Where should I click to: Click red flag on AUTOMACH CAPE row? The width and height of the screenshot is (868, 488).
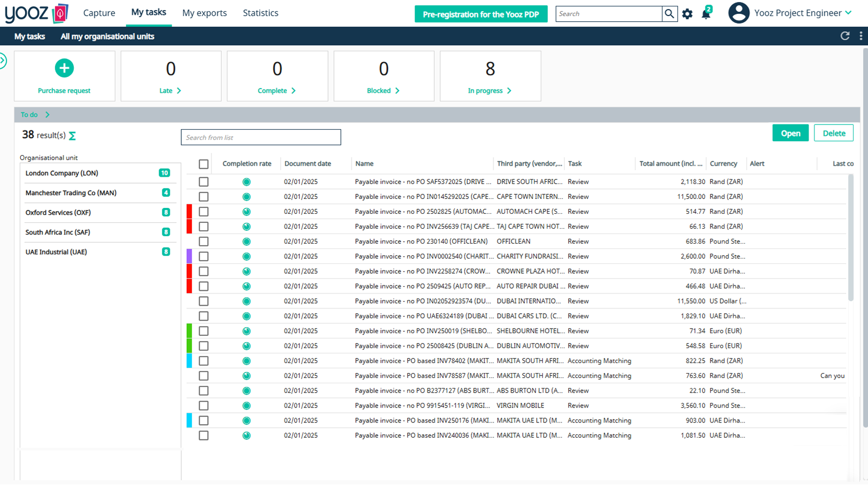189,211
